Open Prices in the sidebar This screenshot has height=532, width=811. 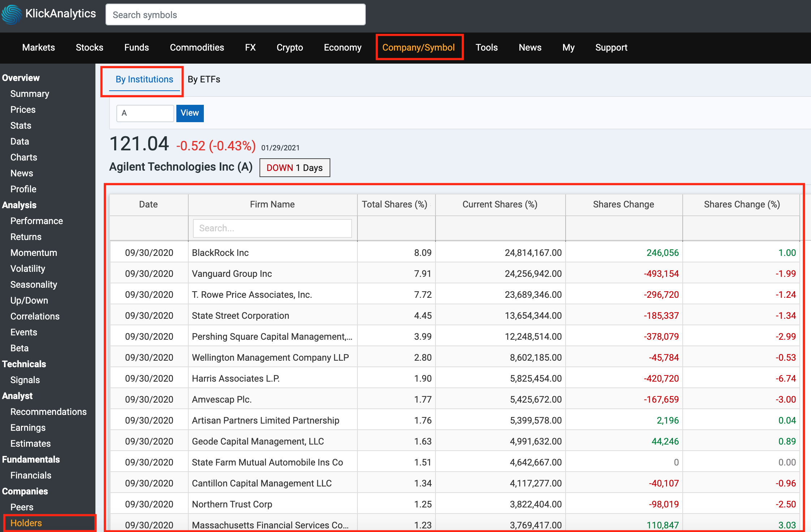coord(23,110)
